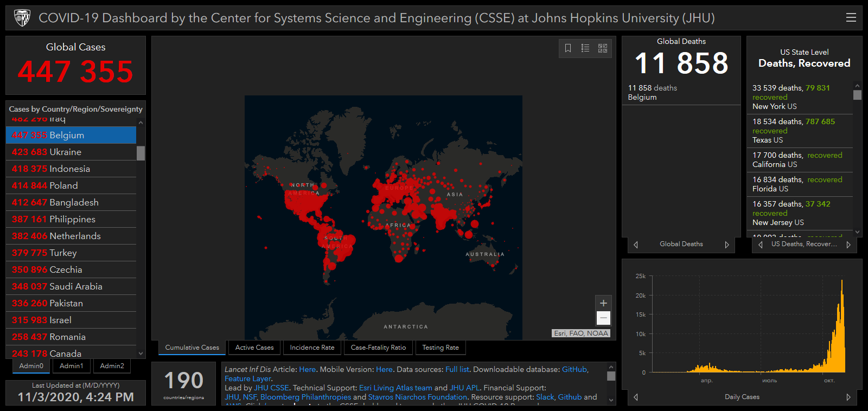Image resolution: width=868 pixels, height=411 pixels.
Task: Open Esri Living Atlas team link
Action: click(x=395, y=388)
